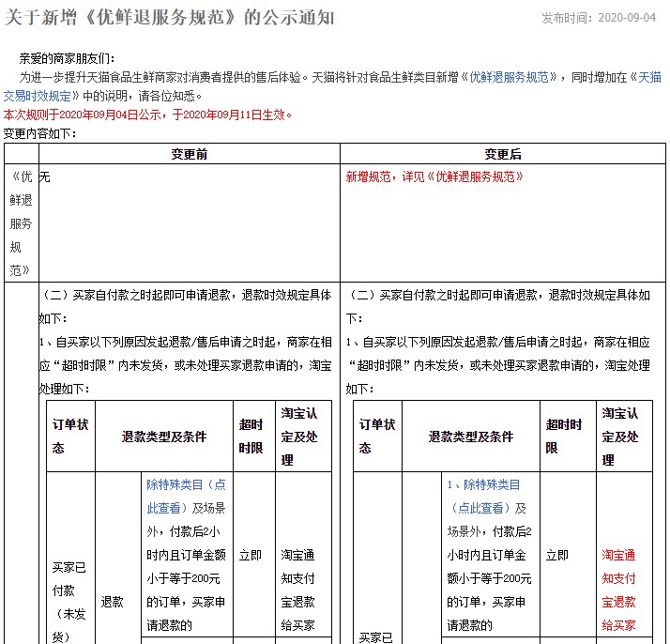Click red text 新增规范，详见《优鲜退服务规范》
Viewport: 670px width, 644px height.
pyautogui.click(x=434, y=176)
